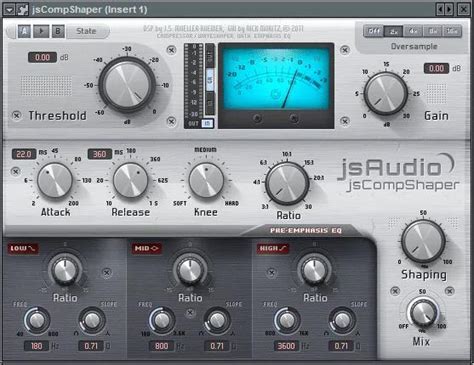Switch level meter to OUT
The width and height of the screenshot is (474, 365).
click(x=193, y=124)
